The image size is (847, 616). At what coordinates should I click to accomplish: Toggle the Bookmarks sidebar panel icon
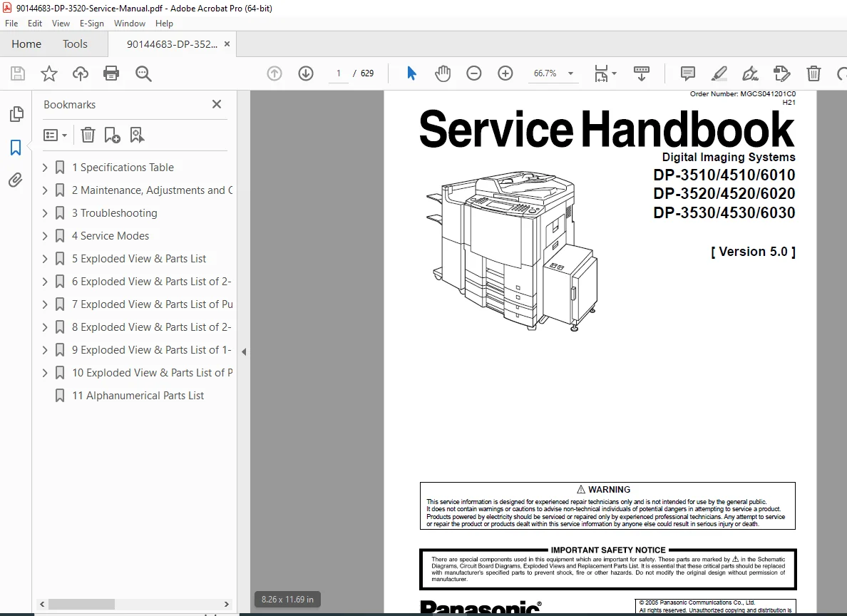click(16, 148)
